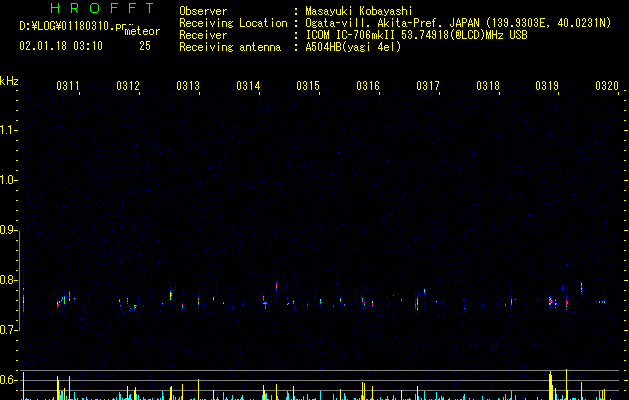The image size is (629, 400).
Task: Click the 0315 time axis marker
Action: coord(308,85)
